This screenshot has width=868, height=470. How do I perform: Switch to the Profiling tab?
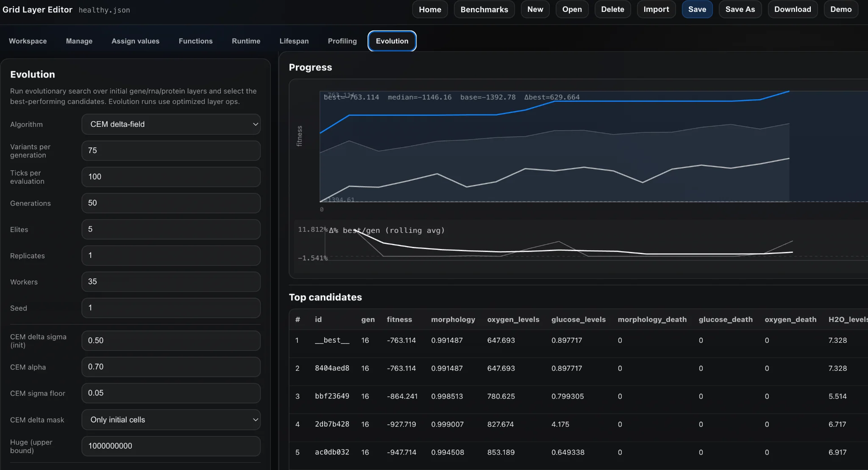(342, 41)
